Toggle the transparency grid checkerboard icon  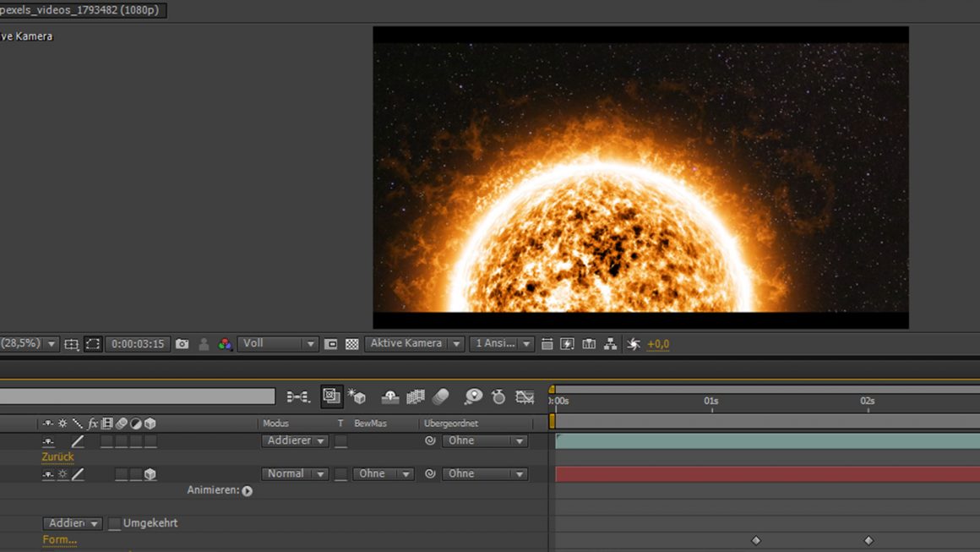click(352, 344)
